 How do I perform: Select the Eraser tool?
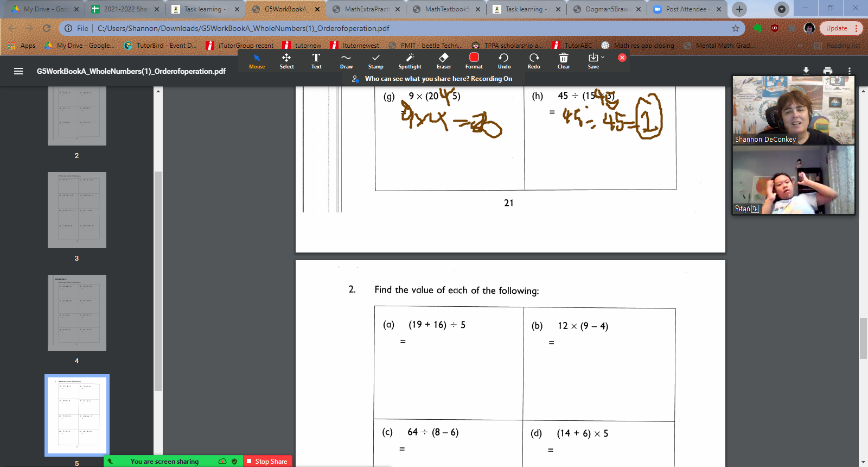click(x=444, y=61)
